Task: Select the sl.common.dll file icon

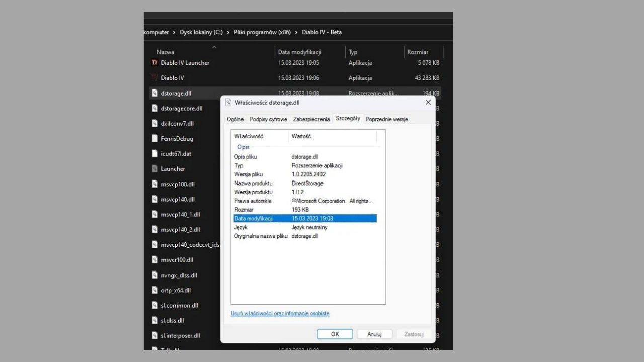Action: point(155,305)
